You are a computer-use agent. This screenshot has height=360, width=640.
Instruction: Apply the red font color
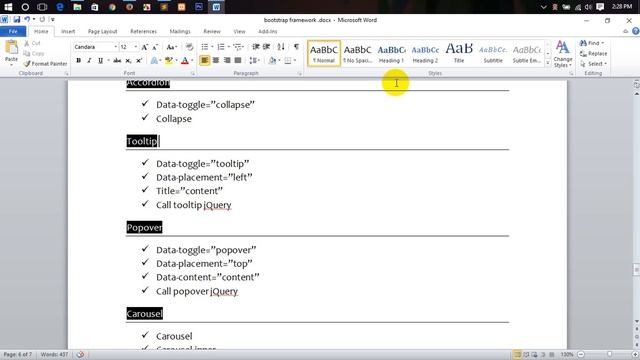click(x=185, y=61)
